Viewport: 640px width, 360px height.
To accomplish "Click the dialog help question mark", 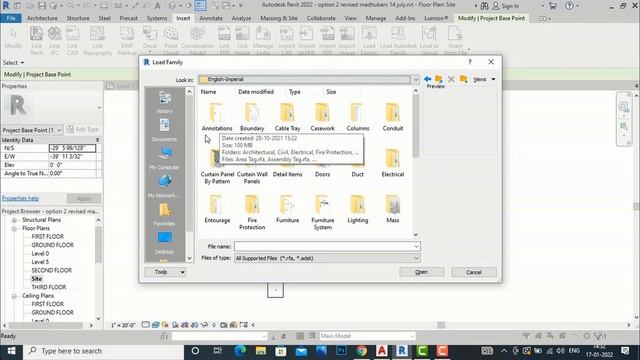I will (x=470, y=62).
